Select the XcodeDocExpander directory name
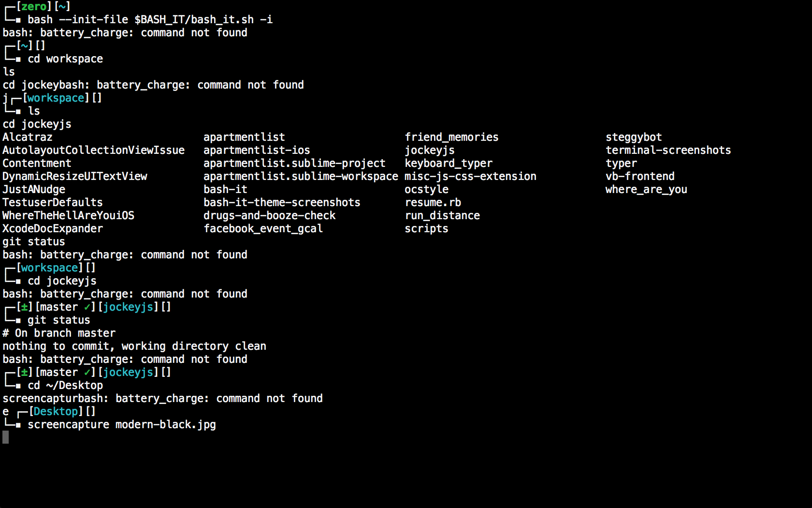Screen dimensions: 812x508 (x=53, y=229)
